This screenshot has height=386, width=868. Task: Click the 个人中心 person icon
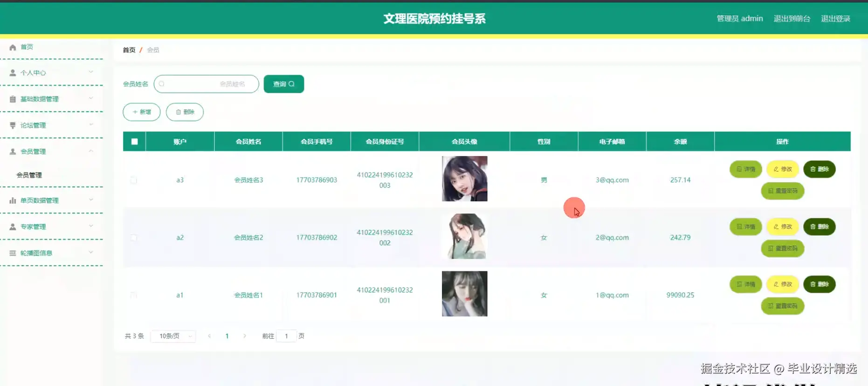(x=13, y=73)
